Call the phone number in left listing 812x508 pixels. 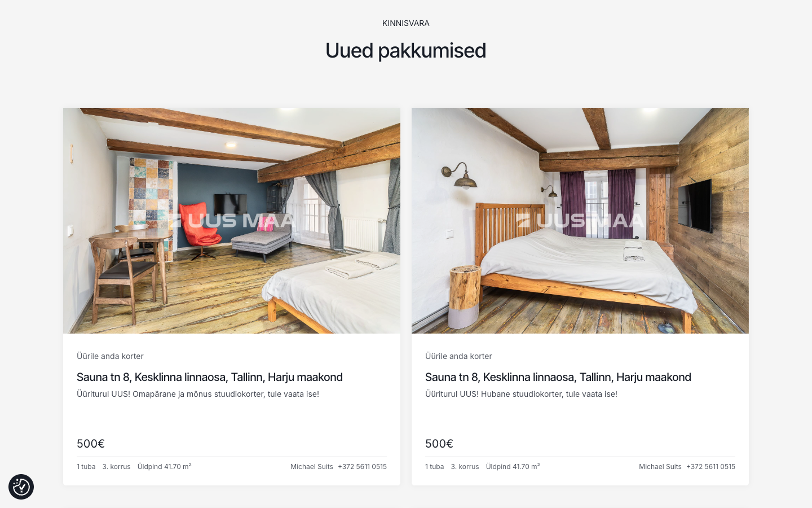click(x=362, y=467)
